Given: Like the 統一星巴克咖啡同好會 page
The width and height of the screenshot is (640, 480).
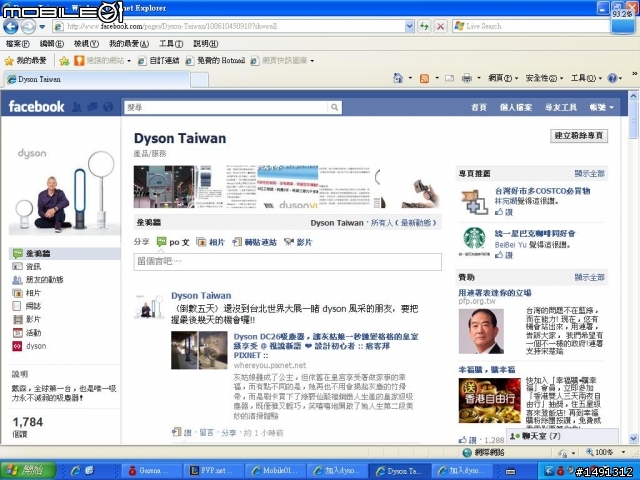Looking at the screenshot, I should [504, 255].
